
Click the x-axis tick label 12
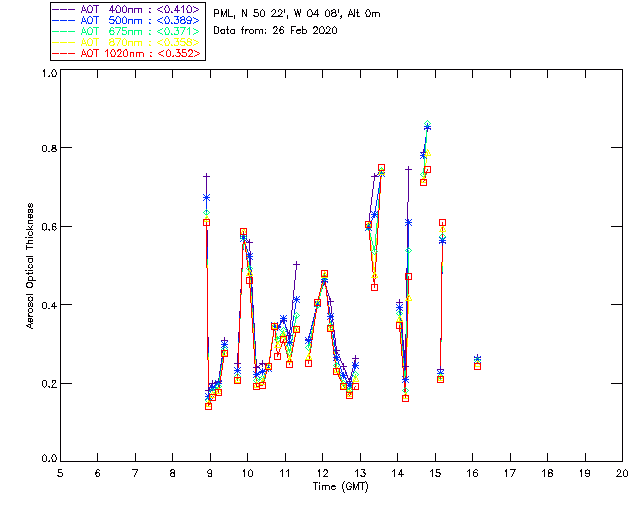322,473
